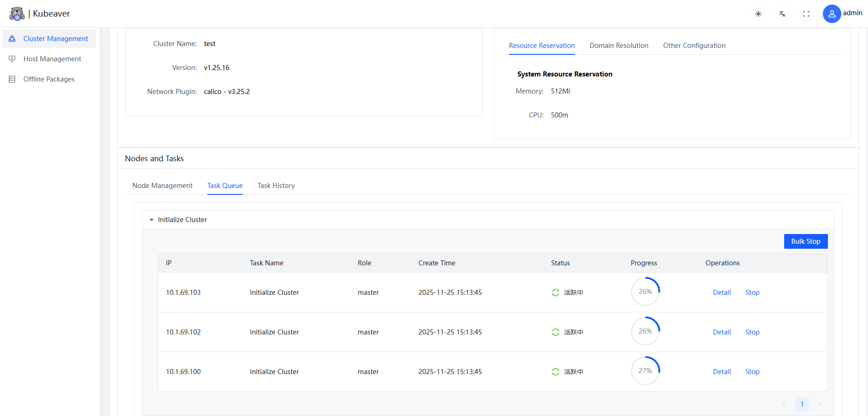Click the Bulk Stop button
This screenshot has height=416, width=868.
click(806, 241)
